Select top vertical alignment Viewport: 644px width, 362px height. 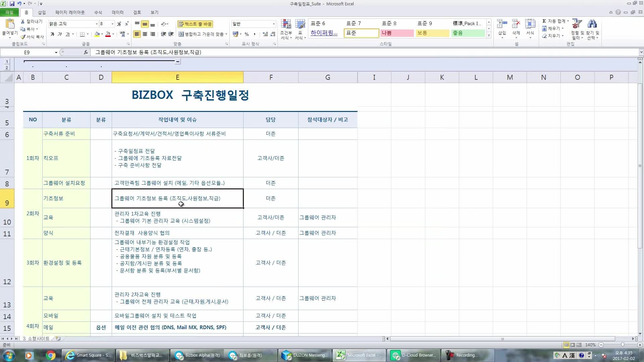click(137, 24)
